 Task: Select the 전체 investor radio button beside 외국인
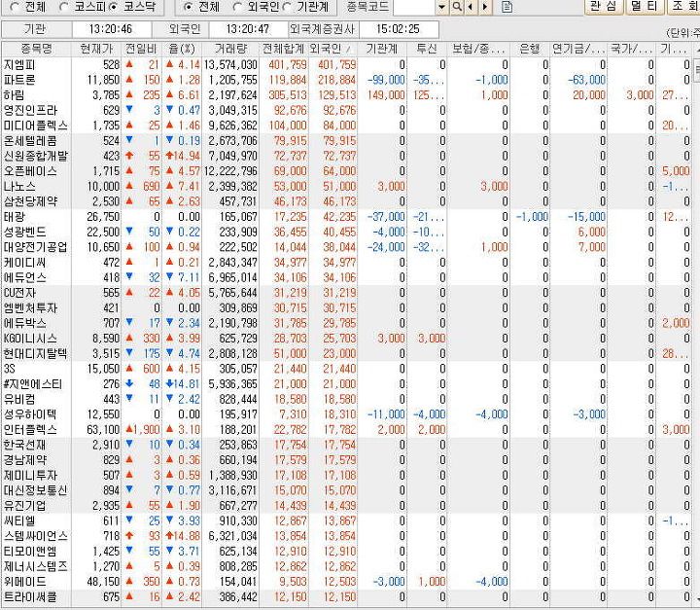189,7
